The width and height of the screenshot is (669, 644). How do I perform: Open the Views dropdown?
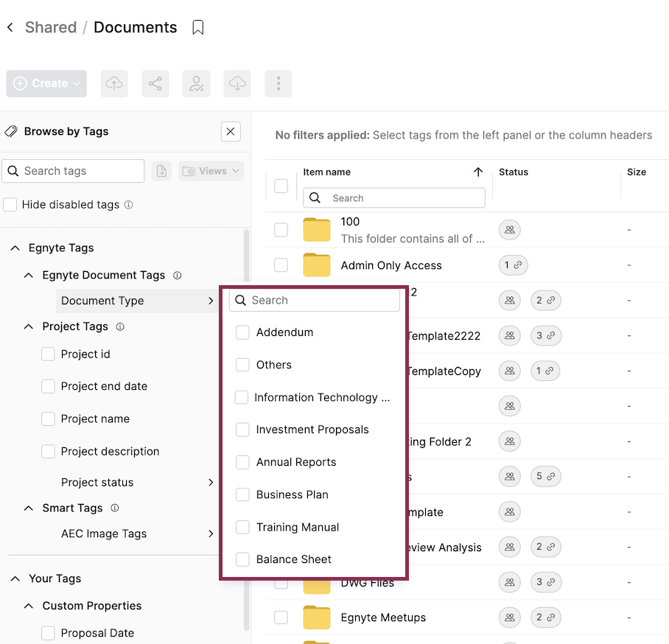point(211,171)
